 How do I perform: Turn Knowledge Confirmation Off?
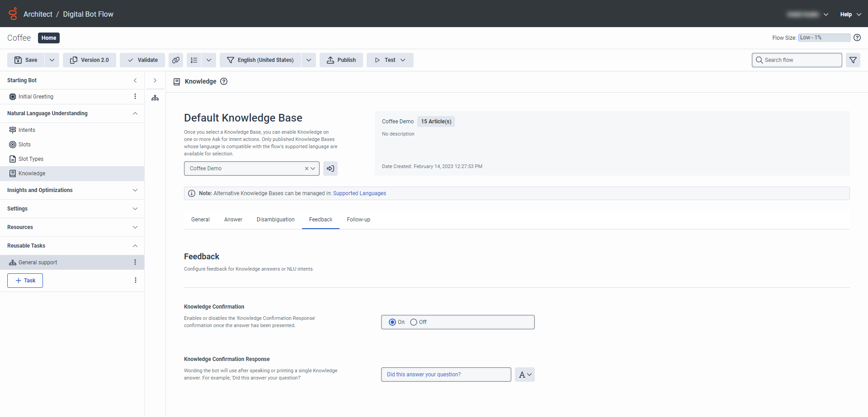click(x=414, y=322)
